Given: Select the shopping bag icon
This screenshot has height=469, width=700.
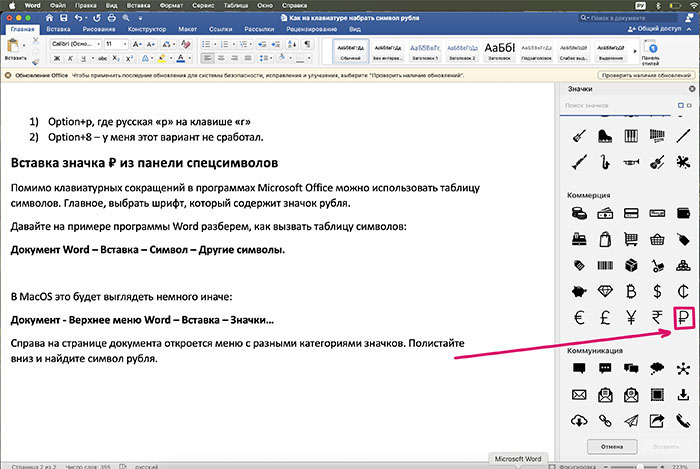Looking at the screenshot, I should click(x=605, y=240).
